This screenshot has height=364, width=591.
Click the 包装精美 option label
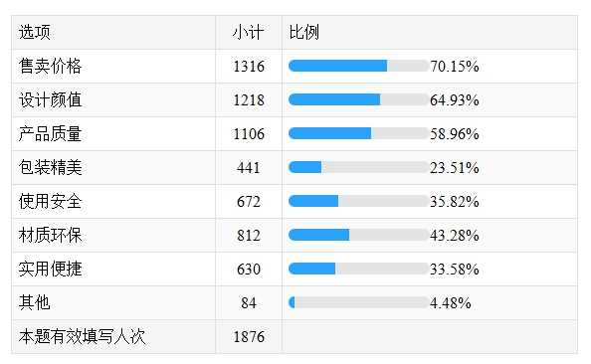(x=50, y=168)
